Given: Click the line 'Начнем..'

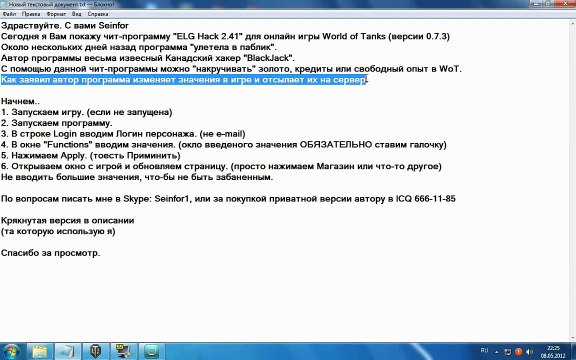Looking at the screenshot, I should coord(21,101).
